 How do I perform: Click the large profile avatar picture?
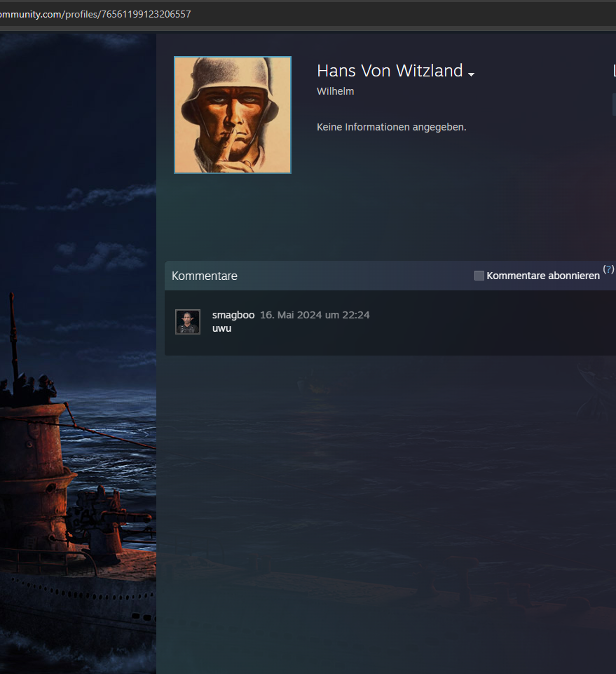[232, 114]
